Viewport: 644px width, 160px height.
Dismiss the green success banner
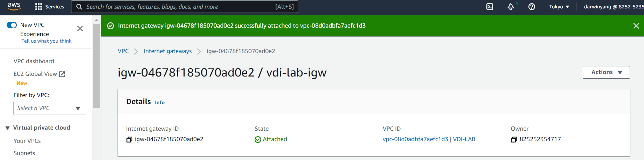(x=636, y=26)
